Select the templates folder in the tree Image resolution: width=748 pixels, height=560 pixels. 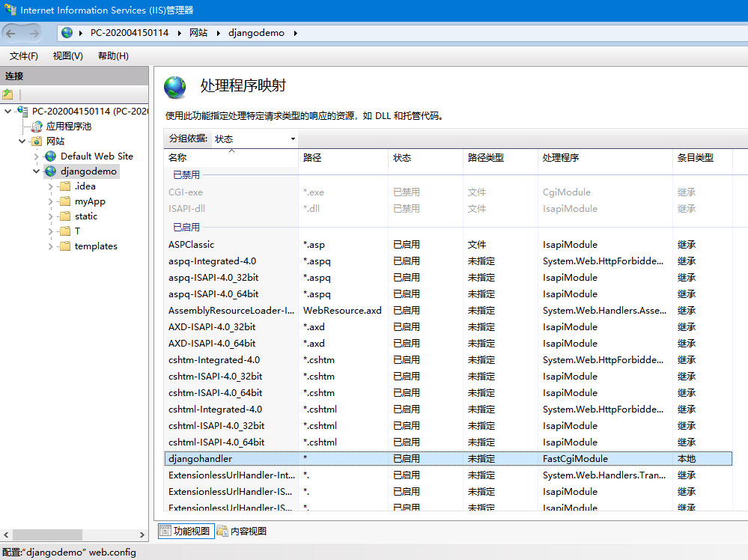click(96, 246)
